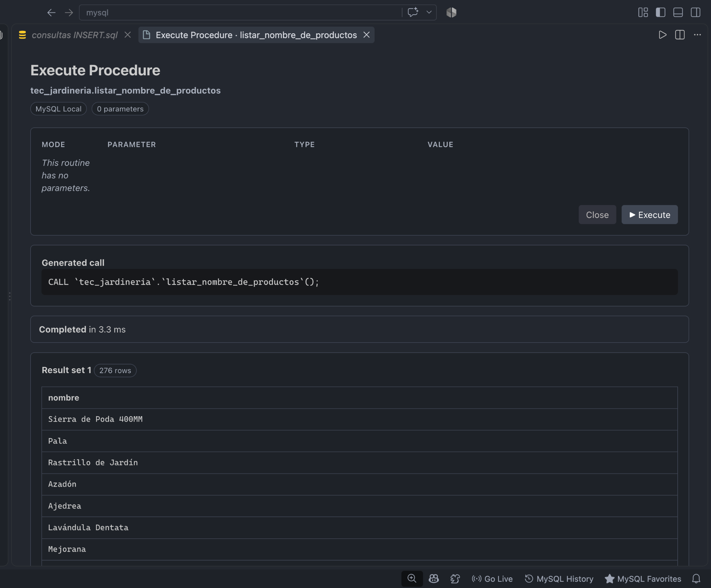Select the Execute Procedure editor tab
The image size is (711, 588).
[x=256, y=35]
